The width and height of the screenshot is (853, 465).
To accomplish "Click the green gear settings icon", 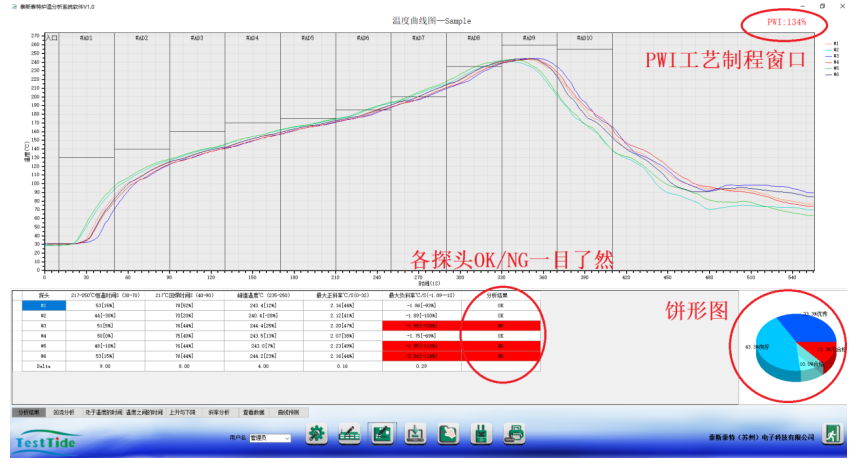I will 317,434.
